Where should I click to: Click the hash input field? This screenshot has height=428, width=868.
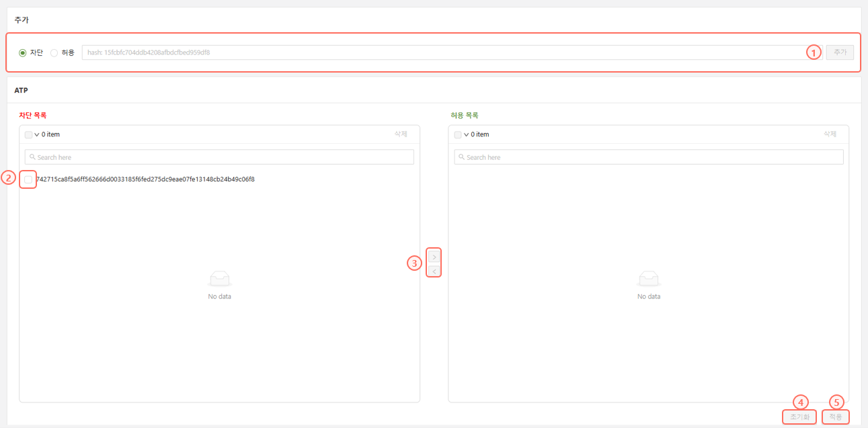point(442,52)
